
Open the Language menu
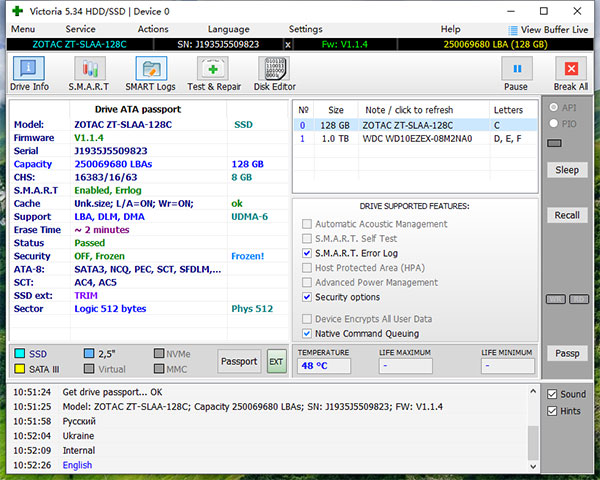(229, 30)
